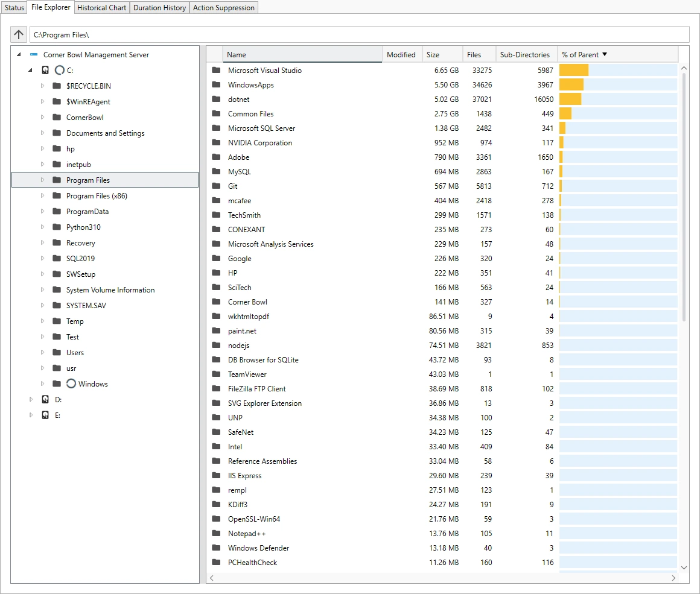Click the up-directory arrow button
700x594 pixels.
(x=19, y=35)
